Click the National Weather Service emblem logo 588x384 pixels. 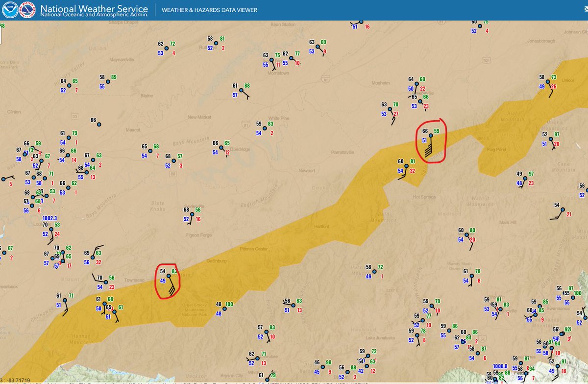pos(27,10)
